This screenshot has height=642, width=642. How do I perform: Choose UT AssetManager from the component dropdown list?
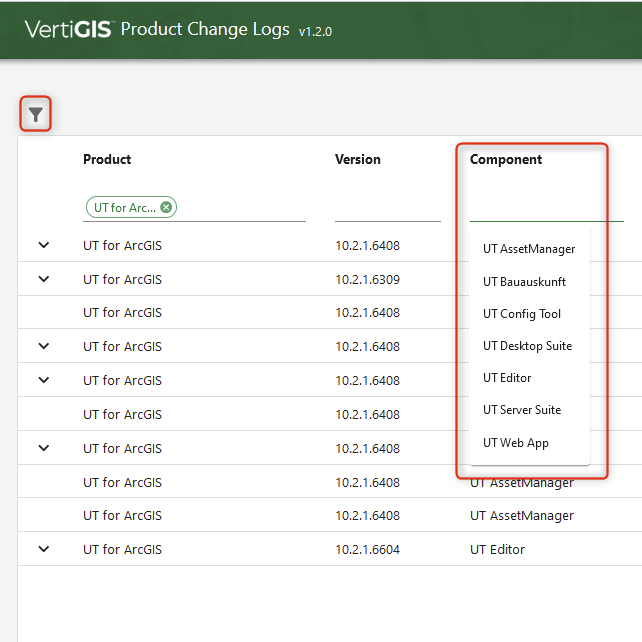coord(529,249)
